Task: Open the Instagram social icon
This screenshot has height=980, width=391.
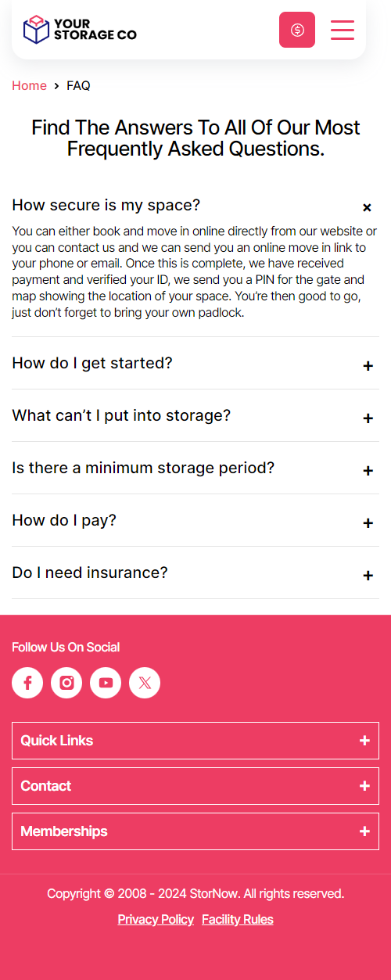Action: (x=66, y=683)
